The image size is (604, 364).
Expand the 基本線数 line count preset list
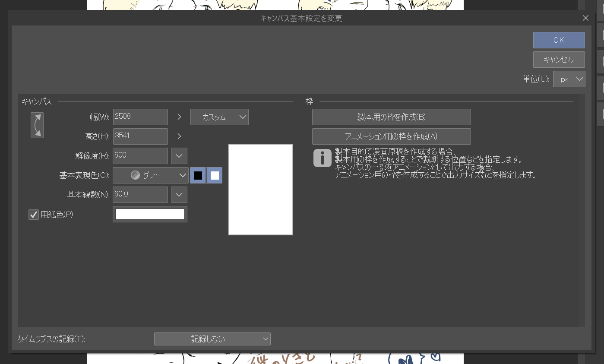coord(179,195)
